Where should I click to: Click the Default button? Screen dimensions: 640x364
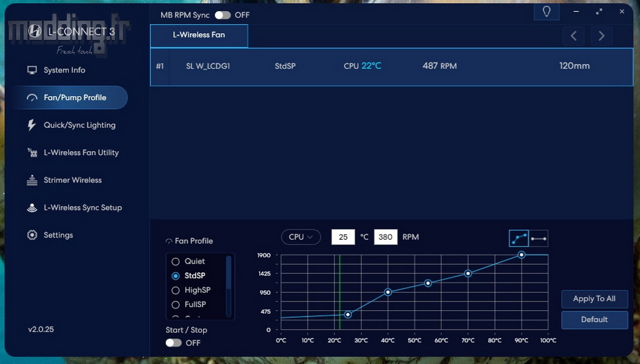[594, 320]
